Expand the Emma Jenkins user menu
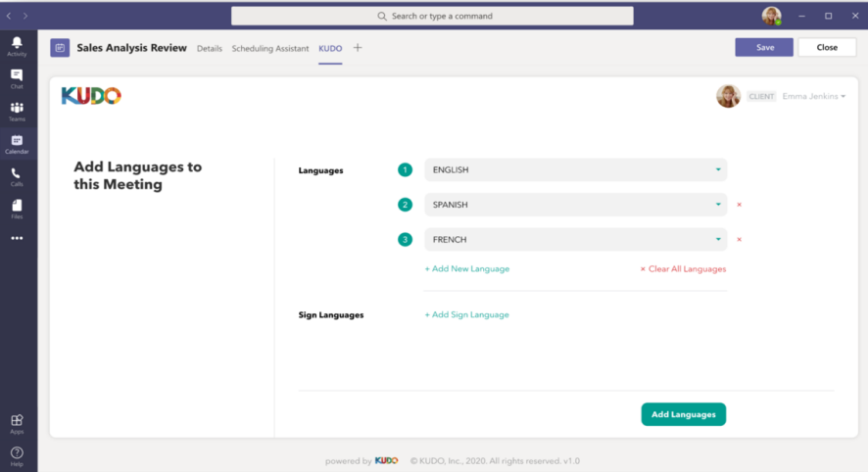This screenshot has height=472, width=868. (x=814, y=96)
